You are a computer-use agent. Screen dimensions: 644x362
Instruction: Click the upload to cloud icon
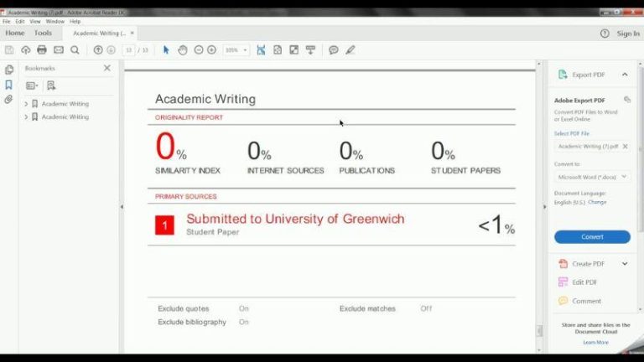tap(25, 50)
